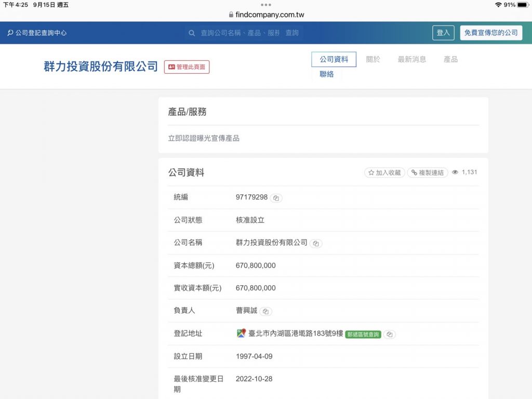Click the search magnifier icon in header

192,33
